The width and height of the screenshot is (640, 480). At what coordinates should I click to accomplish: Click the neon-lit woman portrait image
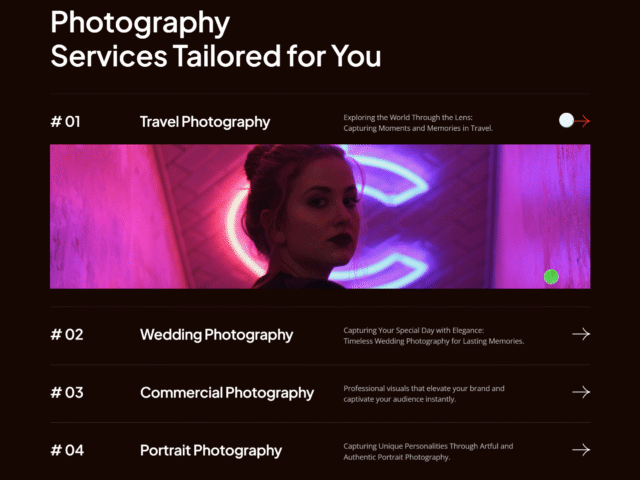click(320, 216)
